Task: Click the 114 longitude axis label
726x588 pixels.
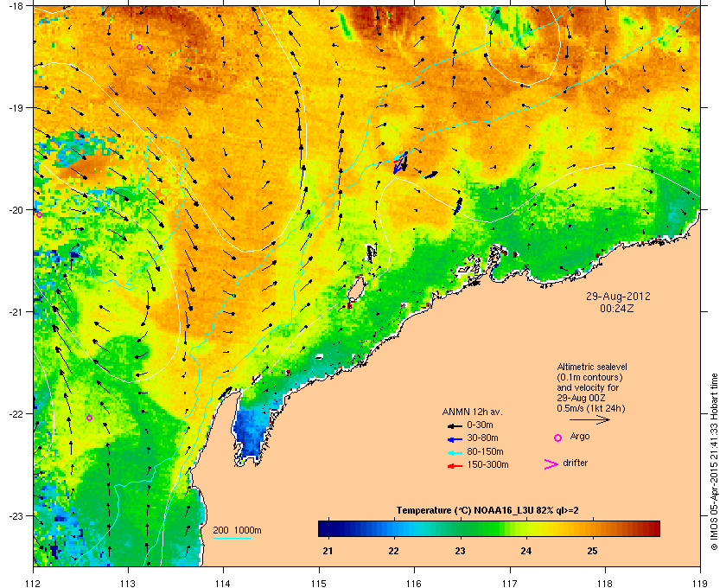Action: coord(224,583)
